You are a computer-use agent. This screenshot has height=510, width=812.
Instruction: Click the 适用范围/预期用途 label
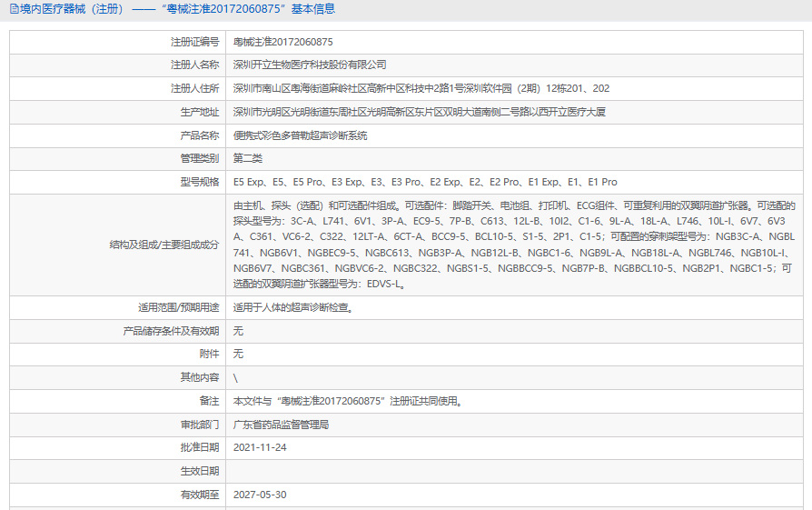click(179, 308)
